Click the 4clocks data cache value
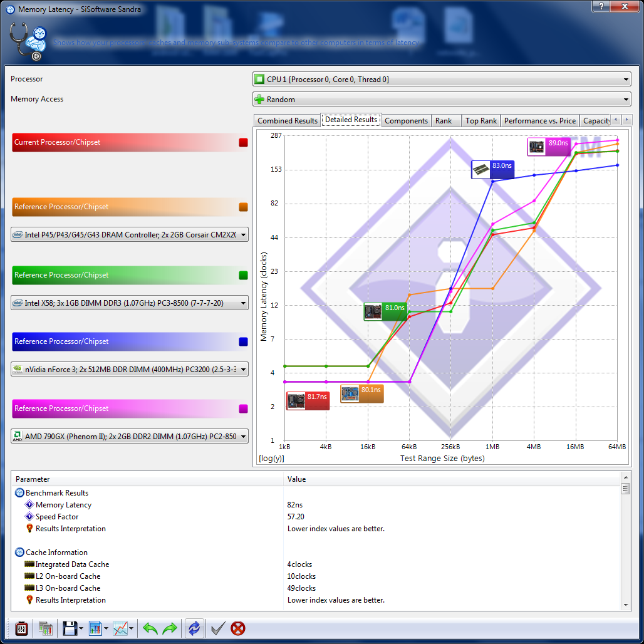 coord(299,564)
